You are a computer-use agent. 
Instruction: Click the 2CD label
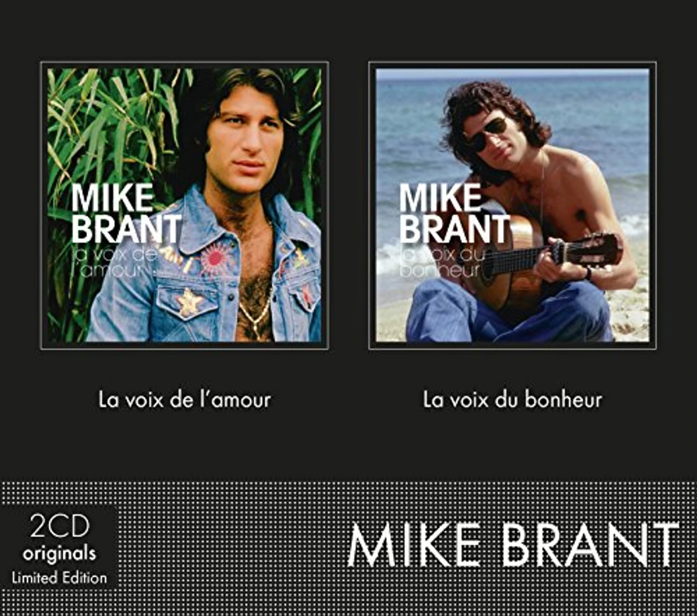click(x=59, y=526)
